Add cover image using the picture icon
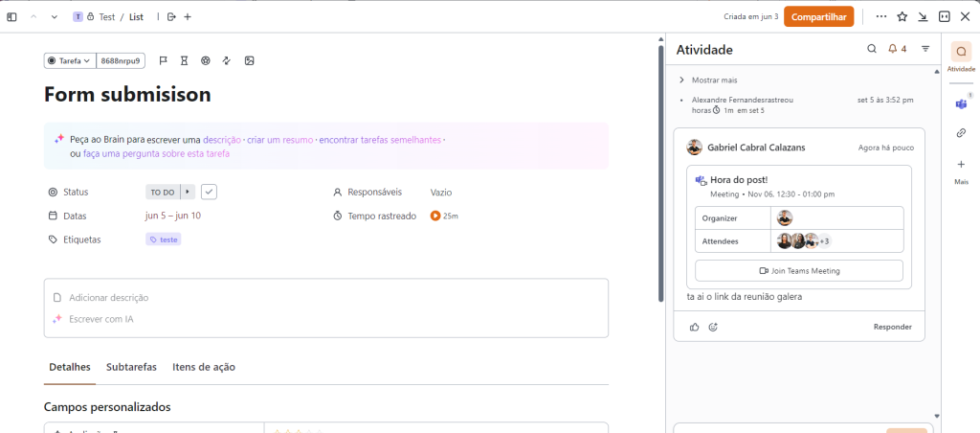Viewport: 980px width, 433px height. (x=249, y=60)
